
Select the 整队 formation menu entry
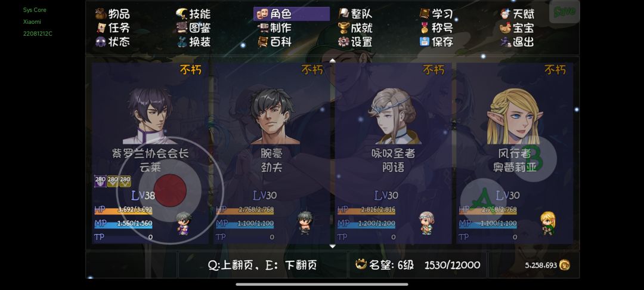click(x=355, y=14)
